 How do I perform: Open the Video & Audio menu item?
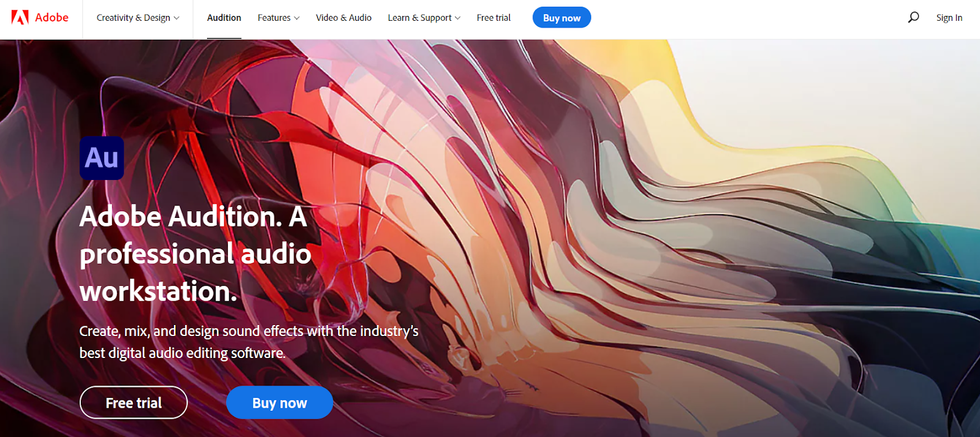click(x=344, y=18)
